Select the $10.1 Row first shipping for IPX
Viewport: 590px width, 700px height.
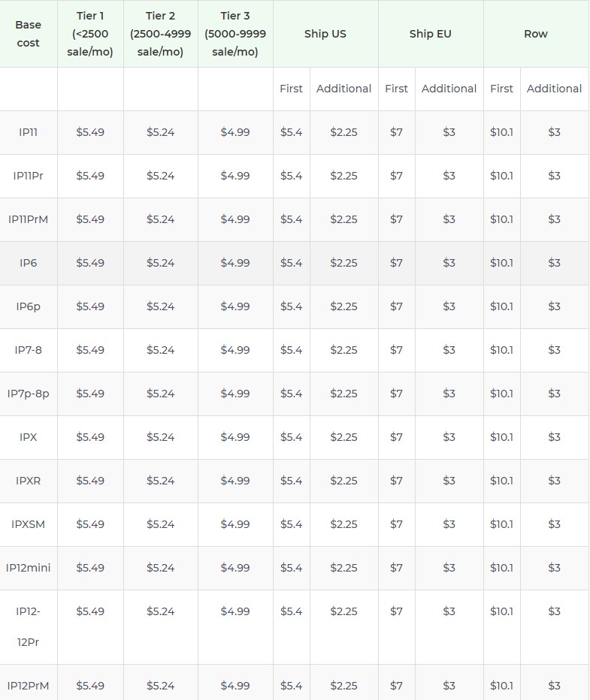(x=501, y=437)
